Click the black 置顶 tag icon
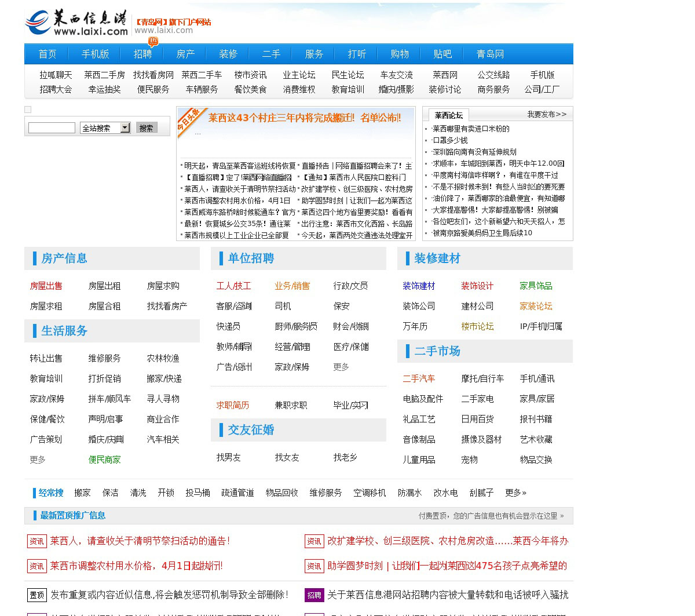 pyautogui.click(x=37, y=595)
